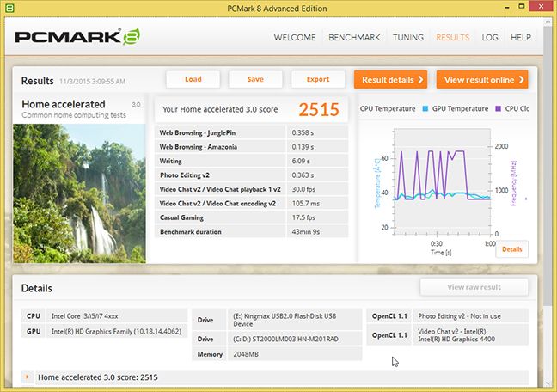Click the purple CPU Clock legend swatch

[x=498, y=109]
